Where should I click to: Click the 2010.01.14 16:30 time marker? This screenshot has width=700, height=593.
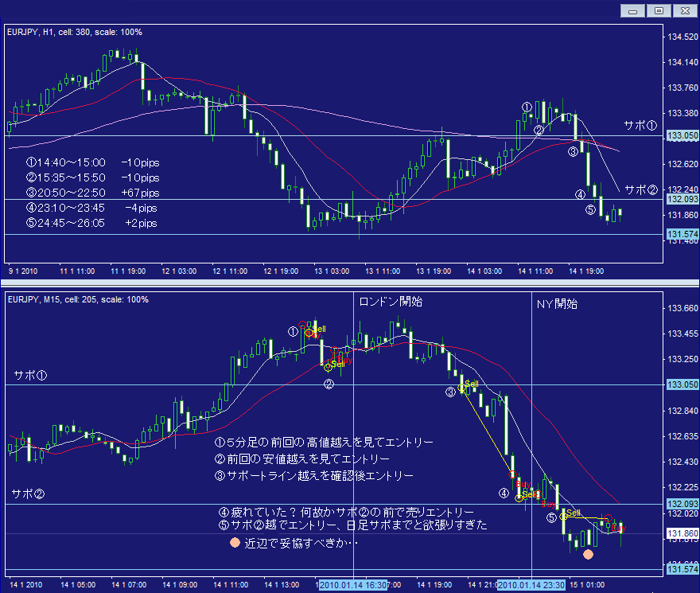point(353,585)
